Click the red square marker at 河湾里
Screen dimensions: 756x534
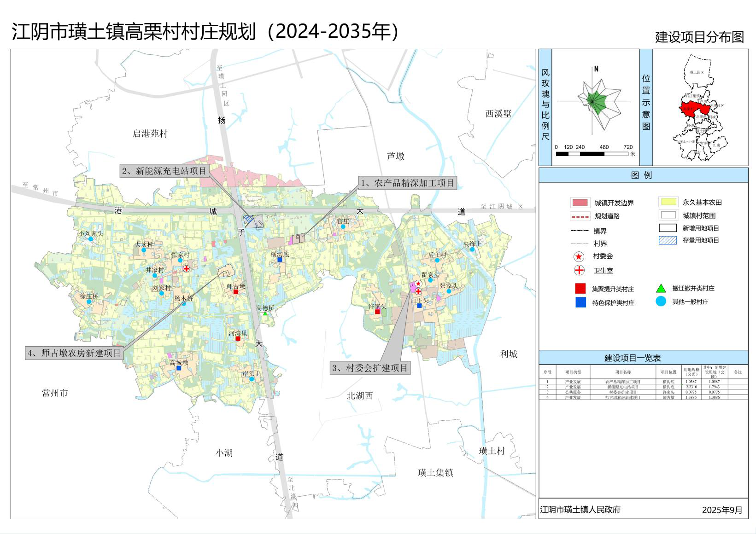pos(238,339)
